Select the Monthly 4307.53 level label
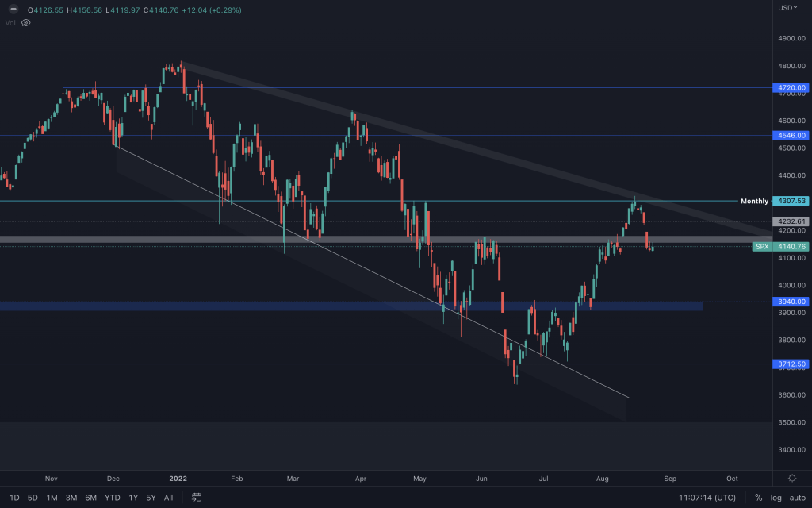Viewport: 812px width, 508px height. [790, 201]
